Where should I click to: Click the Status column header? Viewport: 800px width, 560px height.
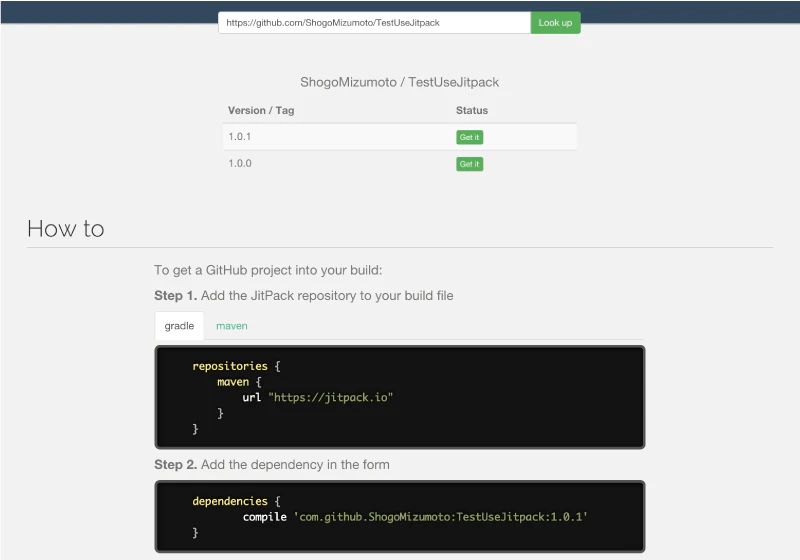472,110
